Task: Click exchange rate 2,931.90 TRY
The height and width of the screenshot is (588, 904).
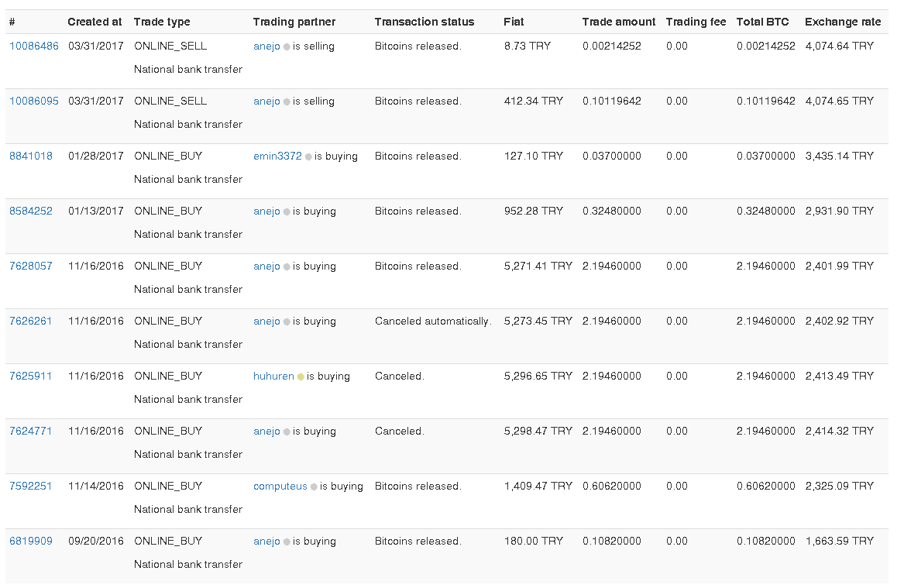Action: click(840, 211)
